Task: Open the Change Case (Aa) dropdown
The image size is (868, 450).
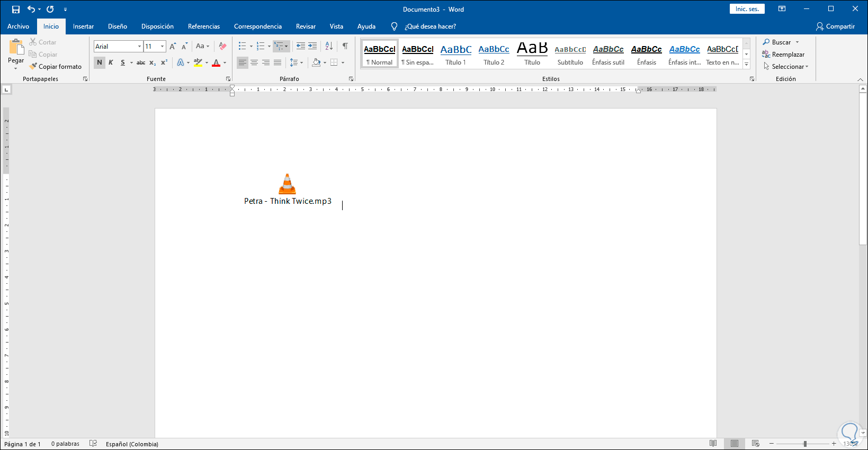Action: pos(202,47)
